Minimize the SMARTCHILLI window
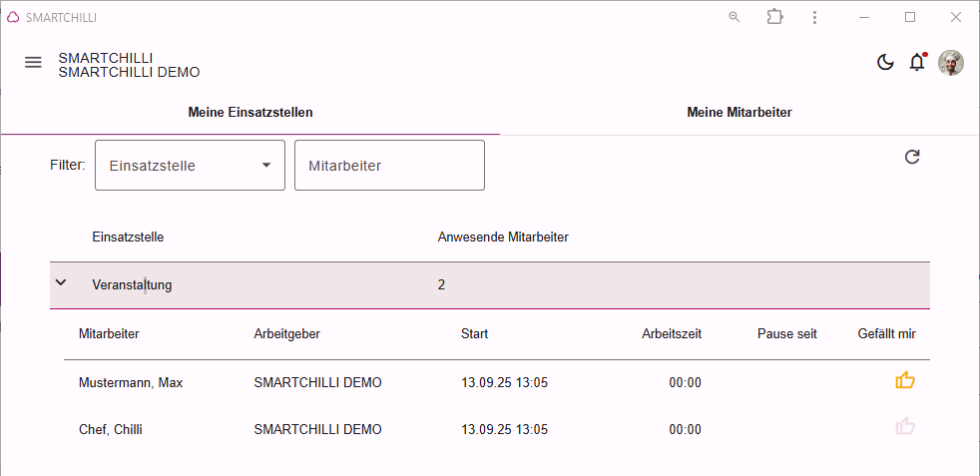980x476 pixels. click(x=865, y=18)
